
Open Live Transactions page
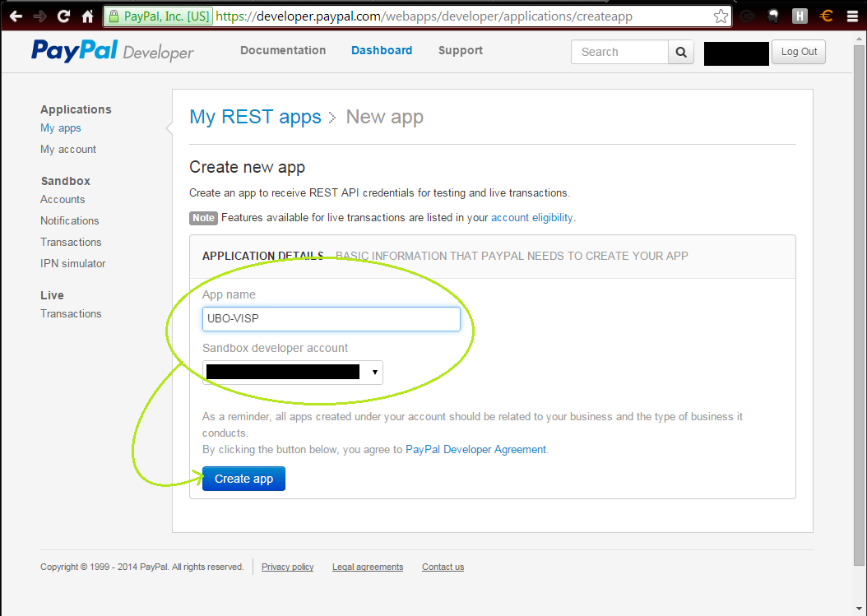[71, 313]
